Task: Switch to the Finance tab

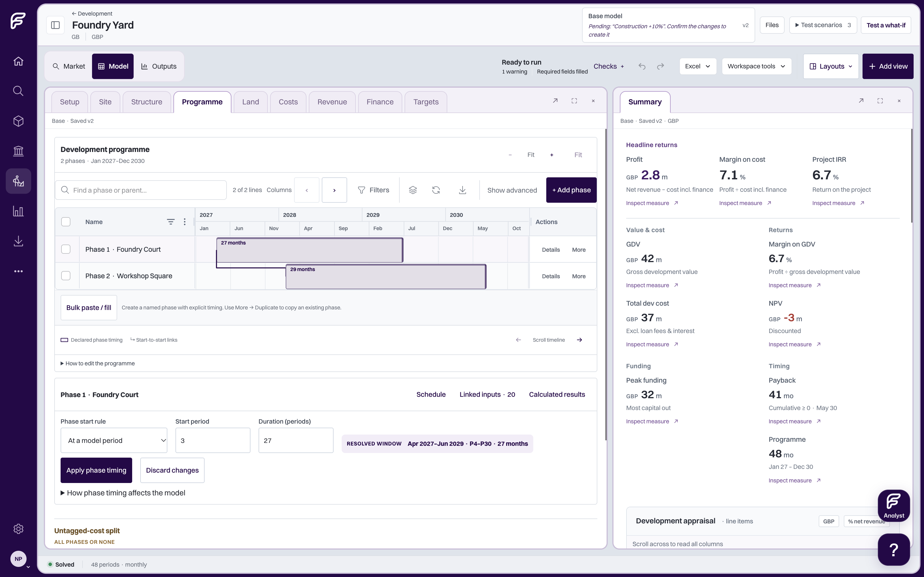Action: point(380,102)
